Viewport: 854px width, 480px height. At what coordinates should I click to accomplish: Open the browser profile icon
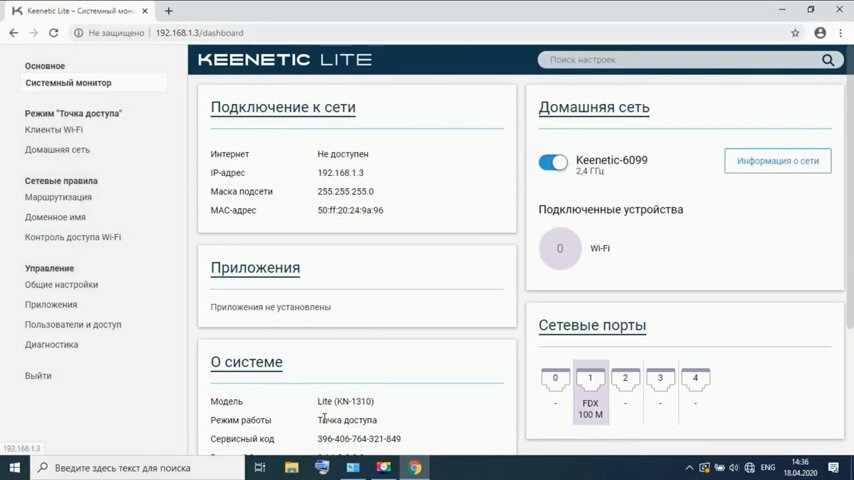pyautogui.click(x=820, y=33)
